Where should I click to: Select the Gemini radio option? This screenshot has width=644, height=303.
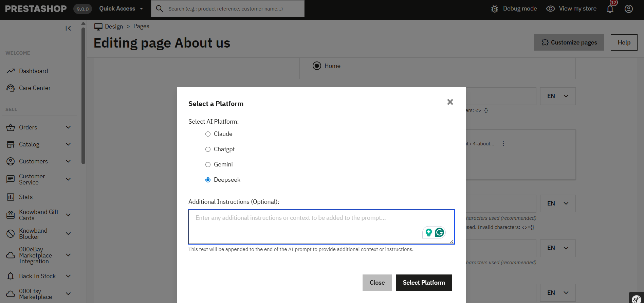pyautogui.click(x=208, y=165)
